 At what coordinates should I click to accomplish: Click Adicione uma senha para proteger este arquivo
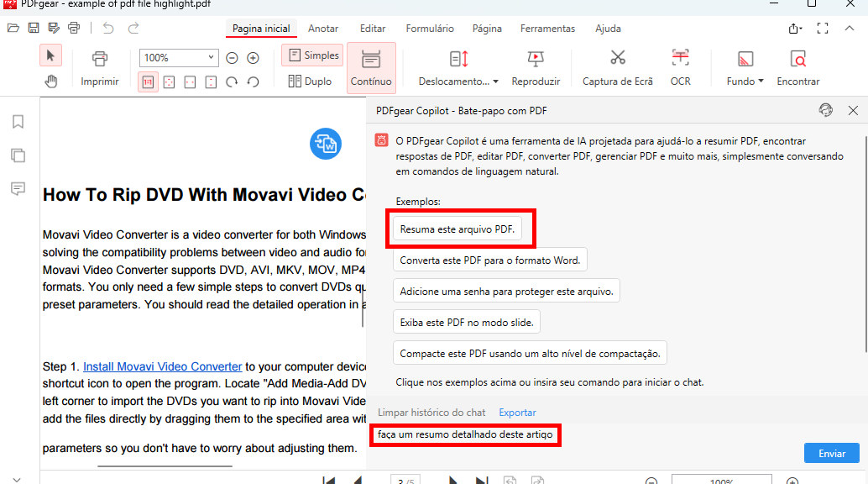coord(506,291)
